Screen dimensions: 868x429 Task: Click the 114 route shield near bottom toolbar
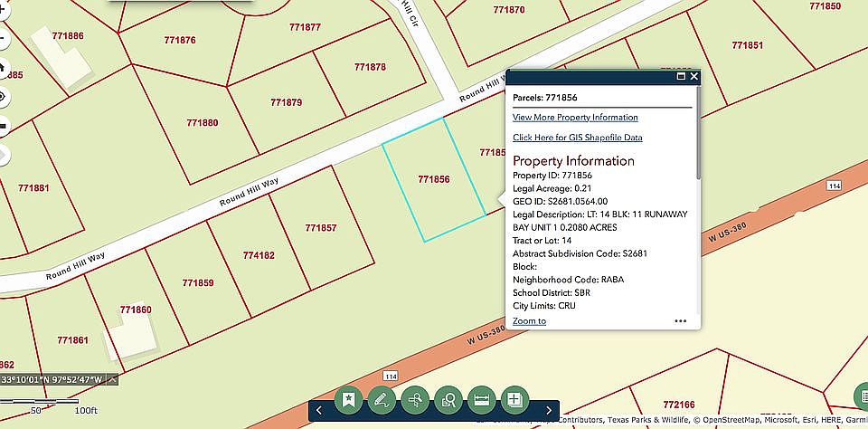(x=391, y=377)
